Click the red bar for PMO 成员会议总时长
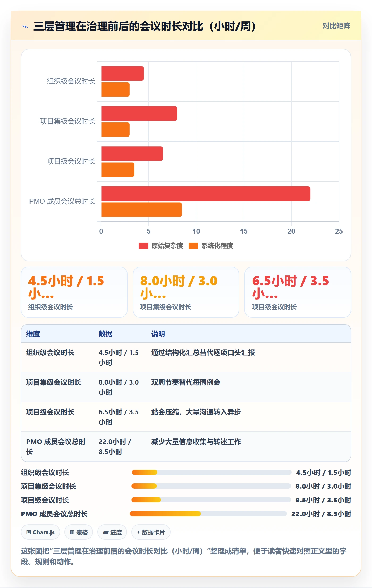 click(206, 194)
